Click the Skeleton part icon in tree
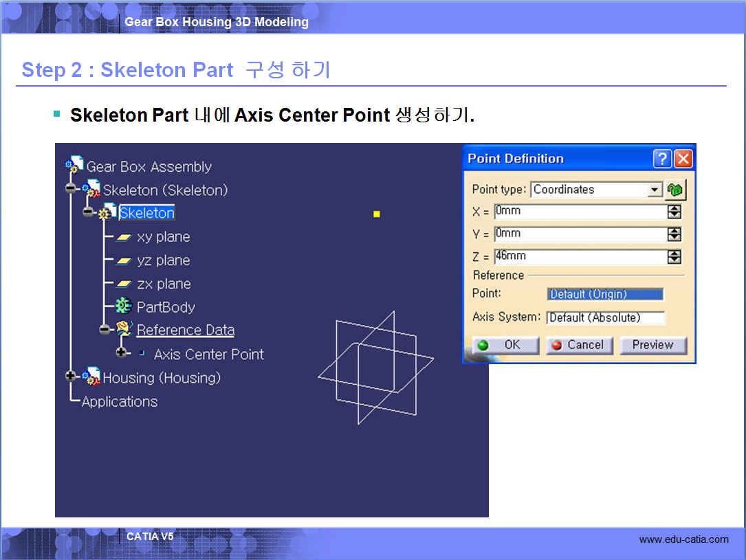The image size is (746, 560). (x=108, y=212)
